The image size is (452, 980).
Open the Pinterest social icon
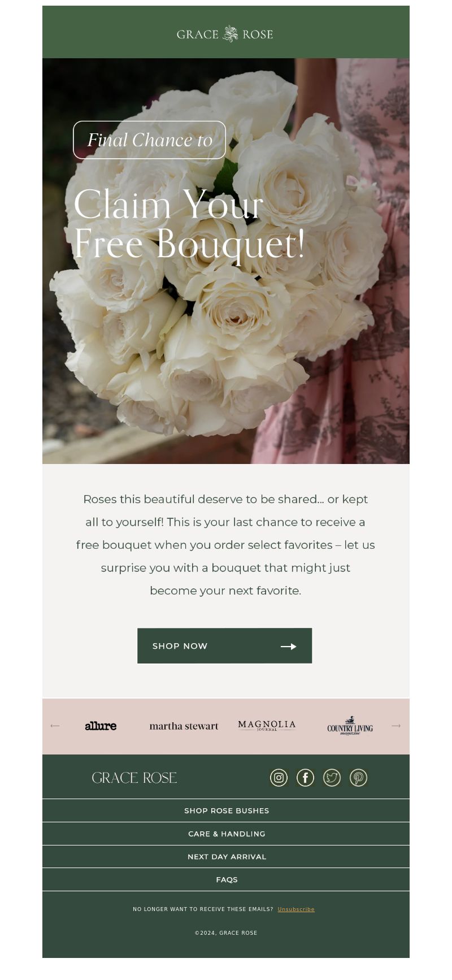tap(358, 778)
